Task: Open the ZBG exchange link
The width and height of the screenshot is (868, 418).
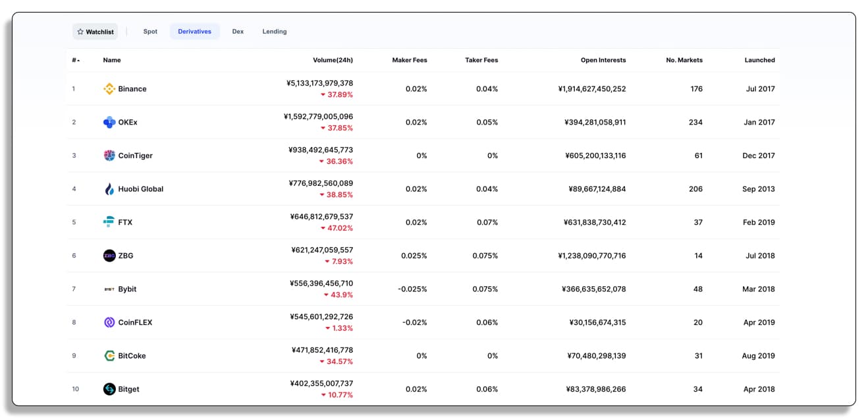Action: (126, 256)
